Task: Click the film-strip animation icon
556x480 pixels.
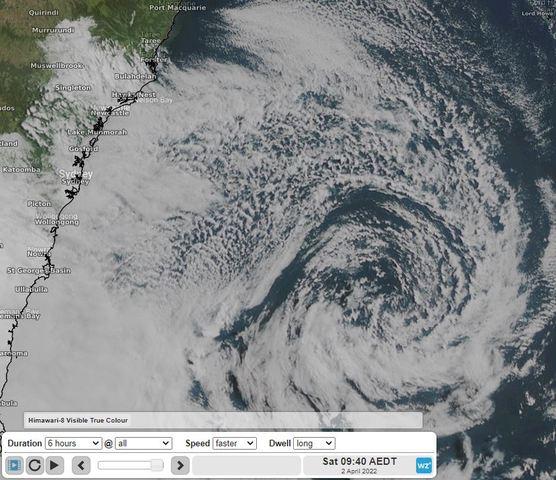Action: pyautogui.click(x=15, y=465)
